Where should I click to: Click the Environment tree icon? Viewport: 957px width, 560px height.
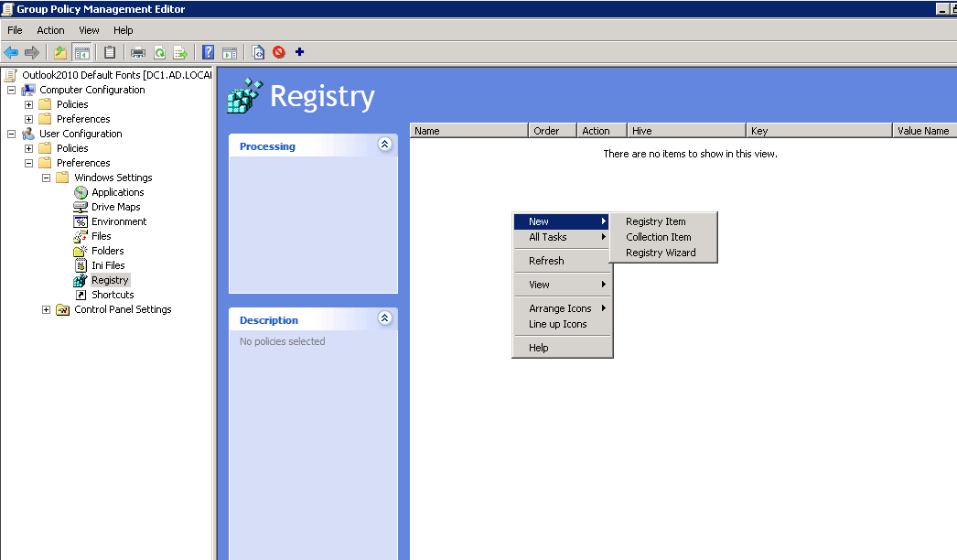(x=81, y=221)
